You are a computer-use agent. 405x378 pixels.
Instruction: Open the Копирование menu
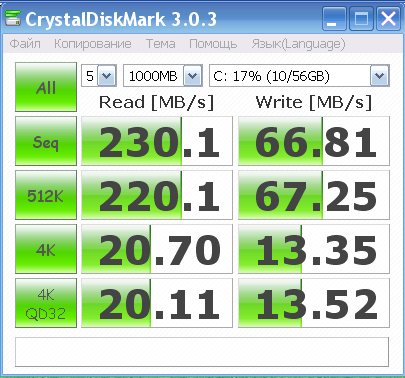[93, 44]
